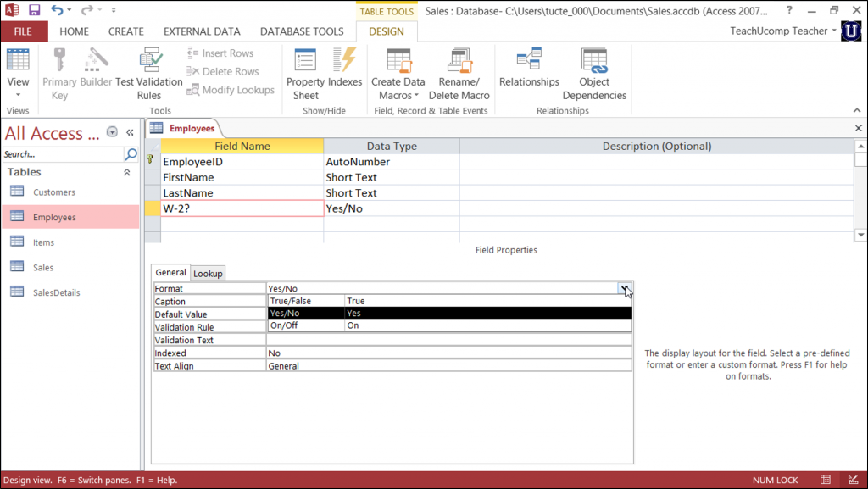The width and height of the screenshot is (868, 489).
Task: Open the FILE tab
Action: (23, 31)
